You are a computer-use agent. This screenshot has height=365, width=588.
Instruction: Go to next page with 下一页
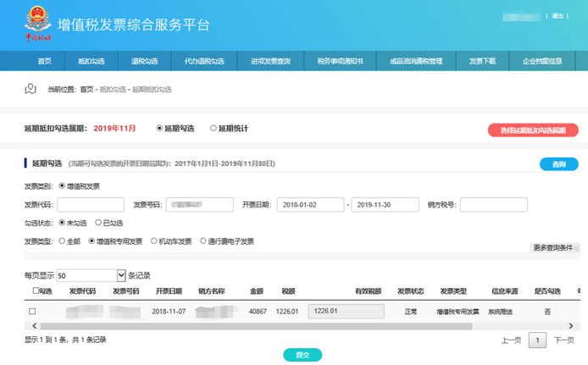coord(564,340)
